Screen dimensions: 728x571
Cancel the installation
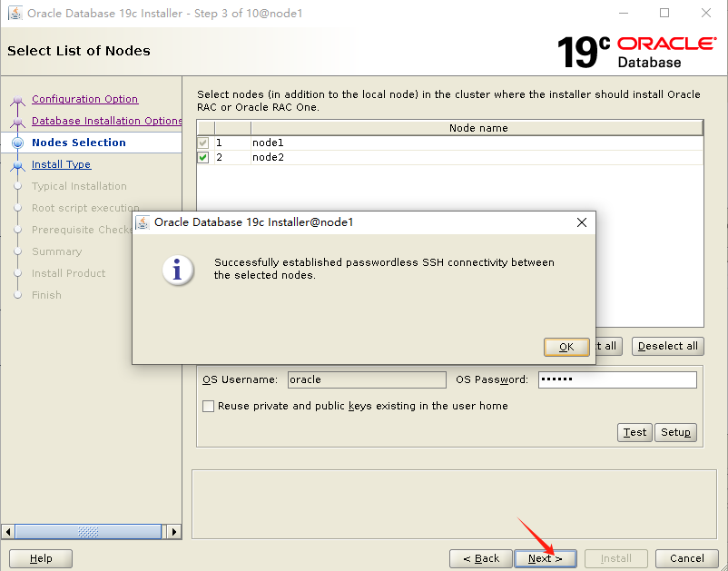(686, 558)
